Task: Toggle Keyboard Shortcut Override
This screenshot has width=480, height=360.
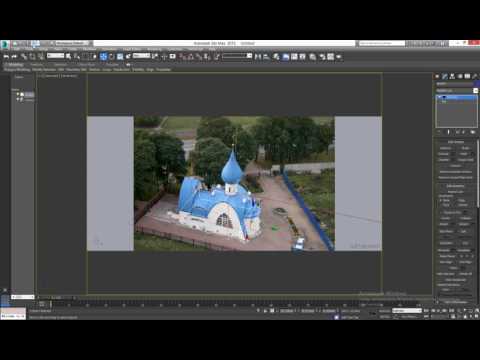Action: pos(173,57)
